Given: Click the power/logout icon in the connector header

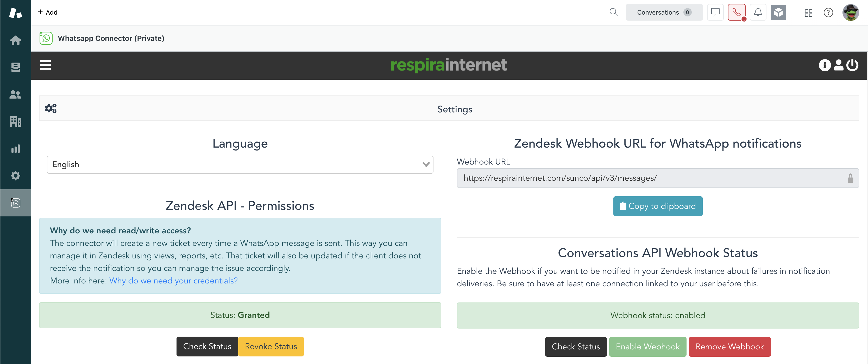Looking at the screenshot, I should click(x=853, y=65).
